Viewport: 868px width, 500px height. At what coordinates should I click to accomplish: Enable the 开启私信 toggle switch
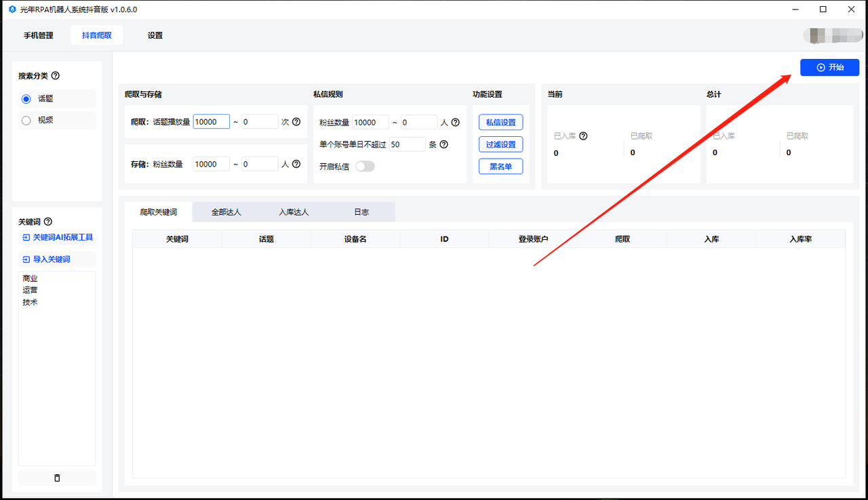click(365, 166)
